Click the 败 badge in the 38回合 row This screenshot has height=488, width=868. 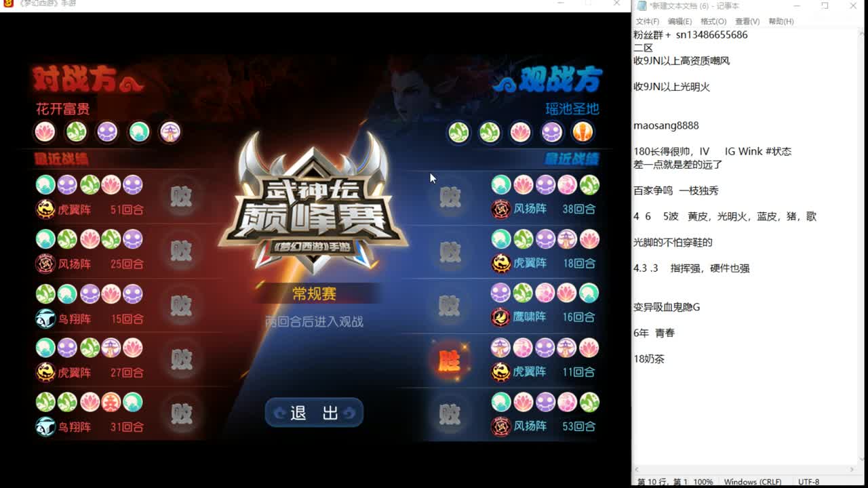click(450, 197)
